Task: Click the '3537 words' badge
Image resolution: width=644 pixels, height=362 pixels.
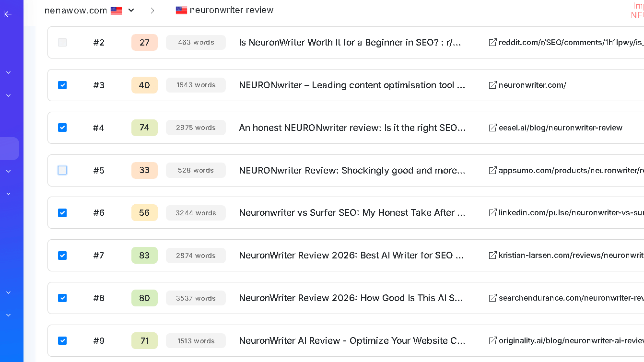Action: (196, 298)
